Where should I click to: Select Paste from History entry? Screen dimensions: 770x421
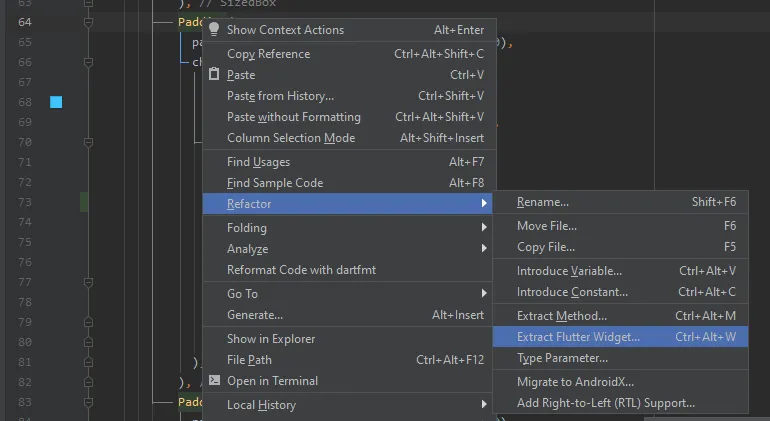click(280, 96)
